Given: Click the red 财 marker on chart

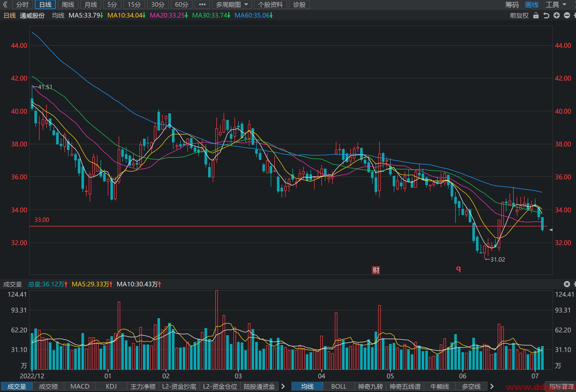Looking at the screenshot, I should point(376,270).
